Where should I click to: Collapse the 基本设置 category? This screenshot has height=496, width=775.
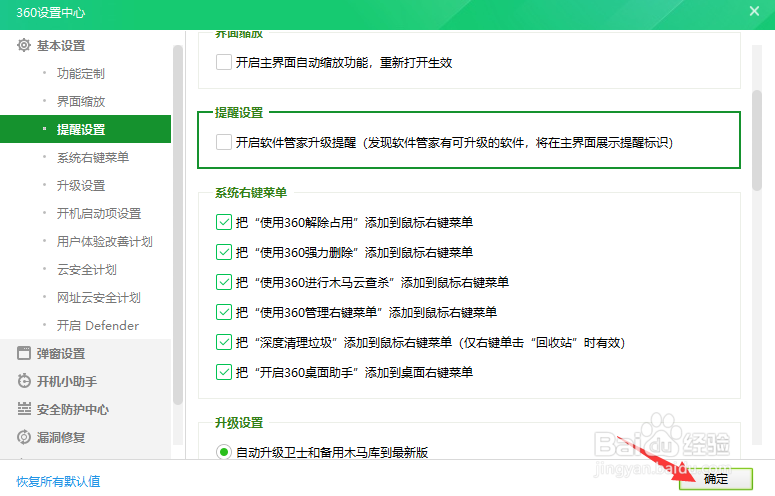pos(61,45)
